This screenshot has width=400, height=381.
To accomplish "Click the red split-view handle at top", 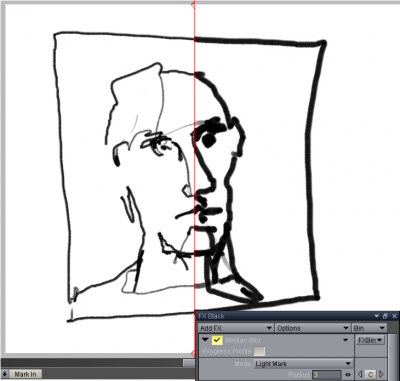I will pyautogui.click(x=193, y=4).
